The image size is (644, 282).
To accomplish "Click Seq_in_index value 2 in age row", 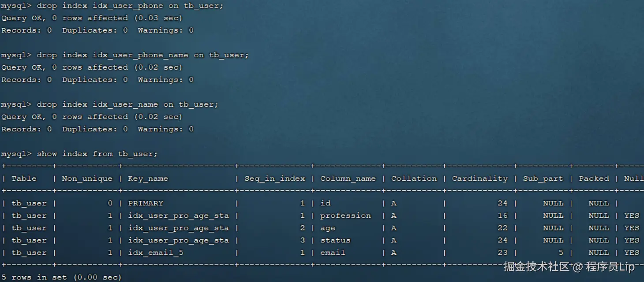I will tap(303, 228).
